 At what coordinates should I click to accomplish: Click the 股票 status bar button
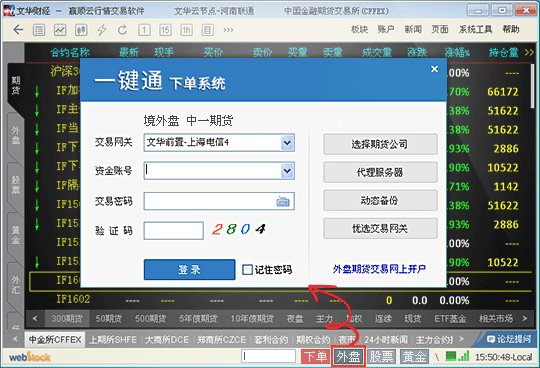(x=381, y=357)
